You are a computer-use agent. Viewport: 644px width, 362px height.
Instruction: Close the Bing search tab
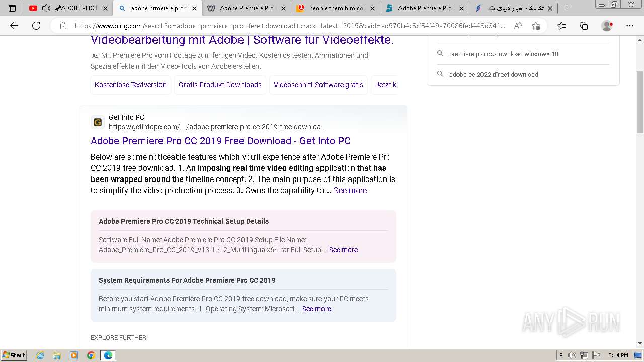point(194,8)
